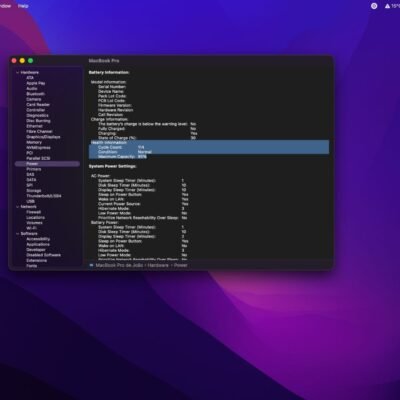This screenshot has width=400, height=400.
Task: Click the highlighted Cycle Count row
Action: pos(209,147)
